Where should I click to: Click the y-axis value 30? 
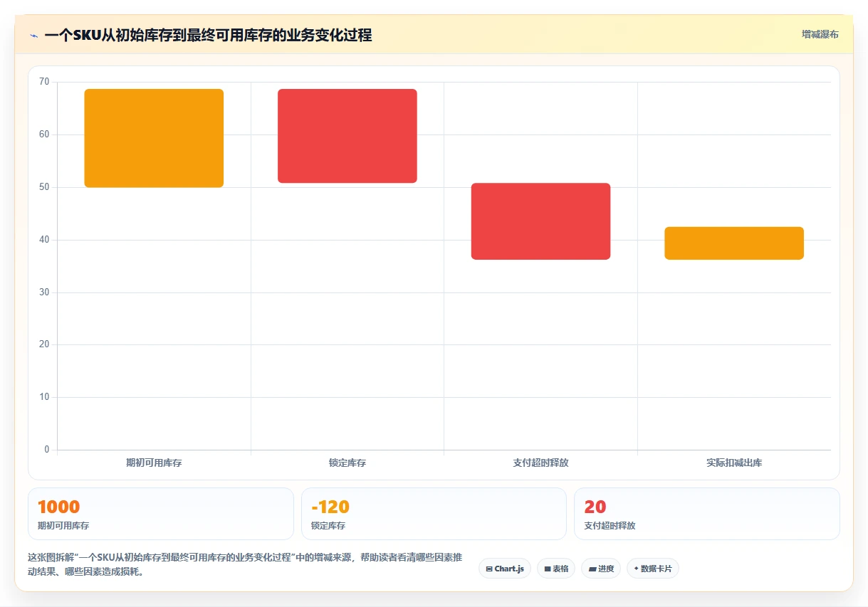(x=44, y=292)
